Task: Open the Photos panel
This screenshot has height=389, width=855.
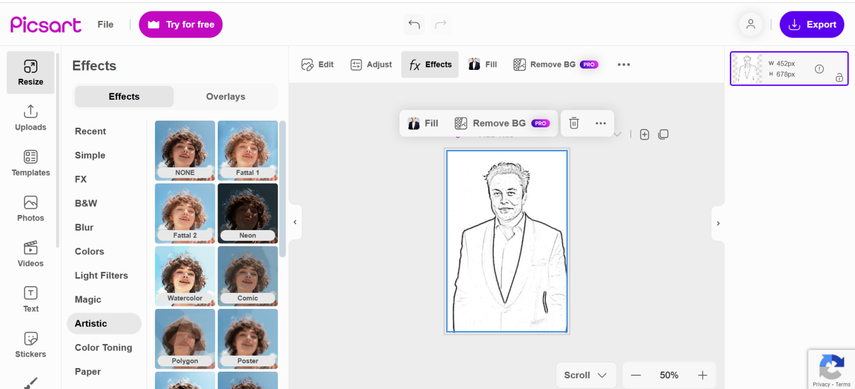Action: pyautogui.click(x=31, y=208)
